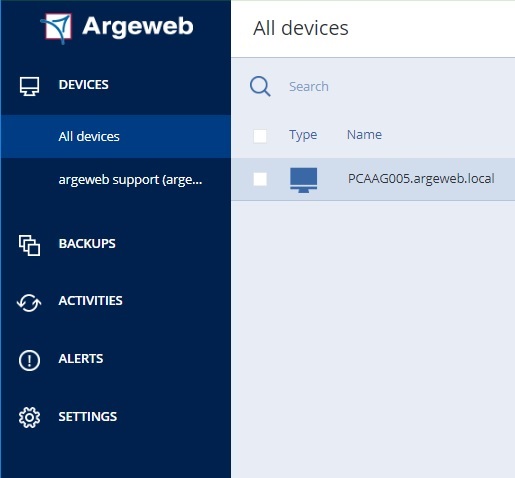Check the box for PCAAG005.argeweb.local

pyautogui.click(x=260, y=179)
